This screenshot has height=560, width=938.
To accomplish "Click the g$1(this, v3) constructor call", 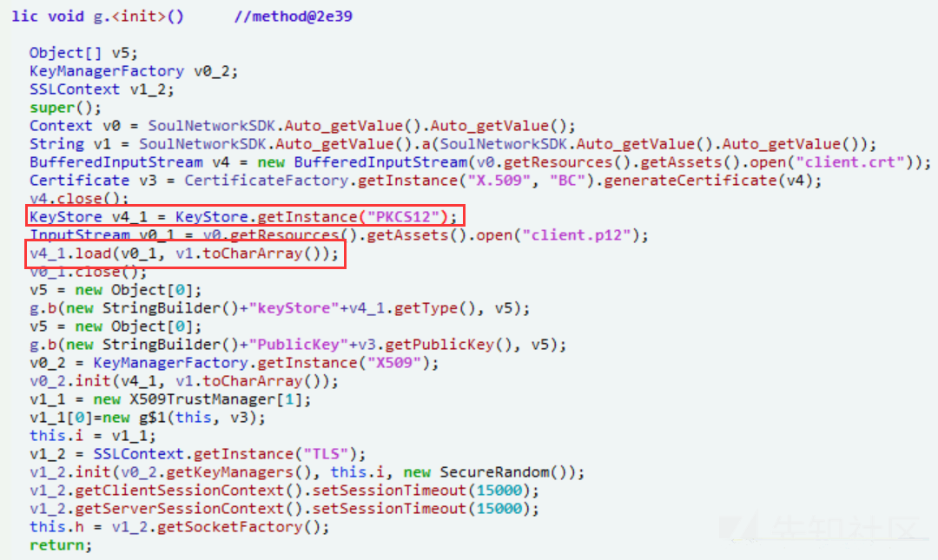I will coord(199,418).
